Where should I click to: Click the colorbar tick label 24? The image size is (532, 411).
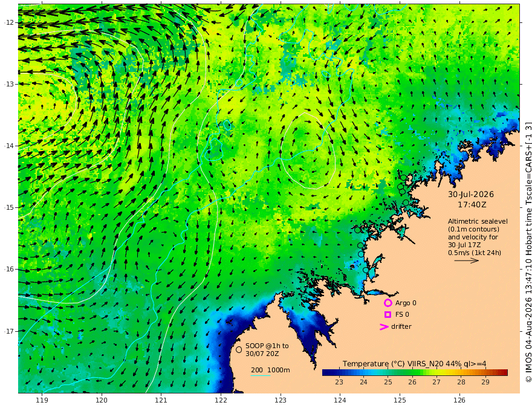[x=363, y=382]
